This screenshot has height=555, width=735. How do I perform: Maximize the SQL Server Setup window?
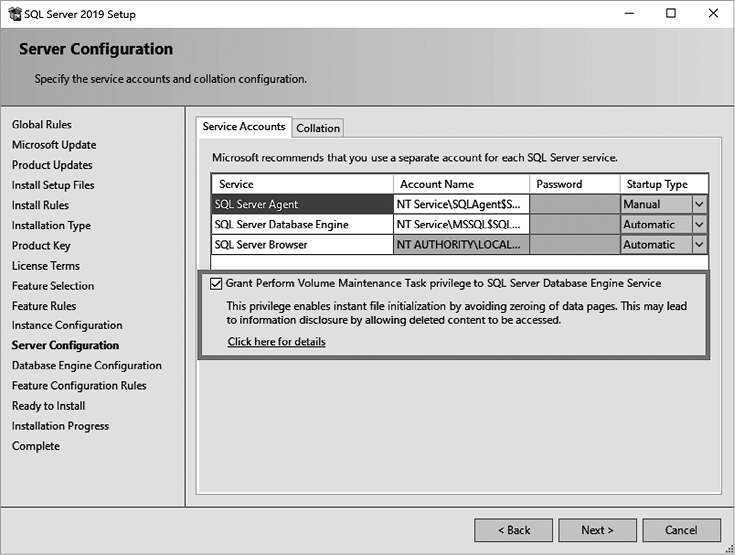(x=670, y=14)
